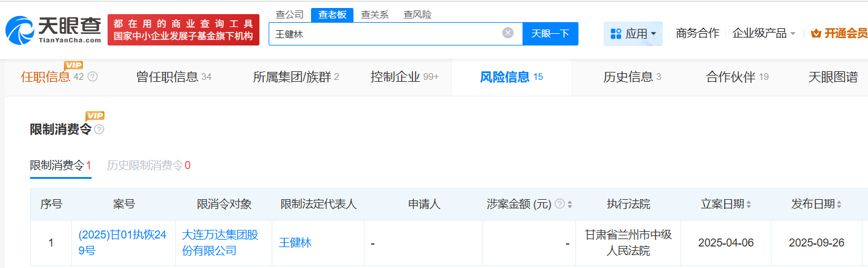
Task: Sort the table by 发布日期
Action: (x=839, y=204)
